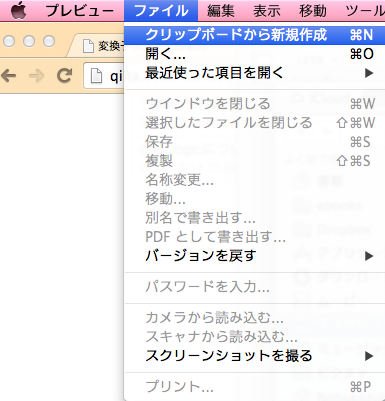Click 別名で書き出す... menu item
385x401 pixels.
pos(255,218)
